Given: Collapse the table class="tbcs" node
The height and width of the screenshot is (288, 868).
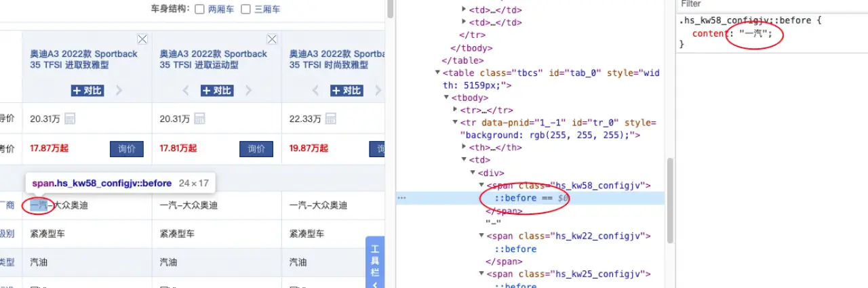Looking at the screenshot, I should (437, 73).
